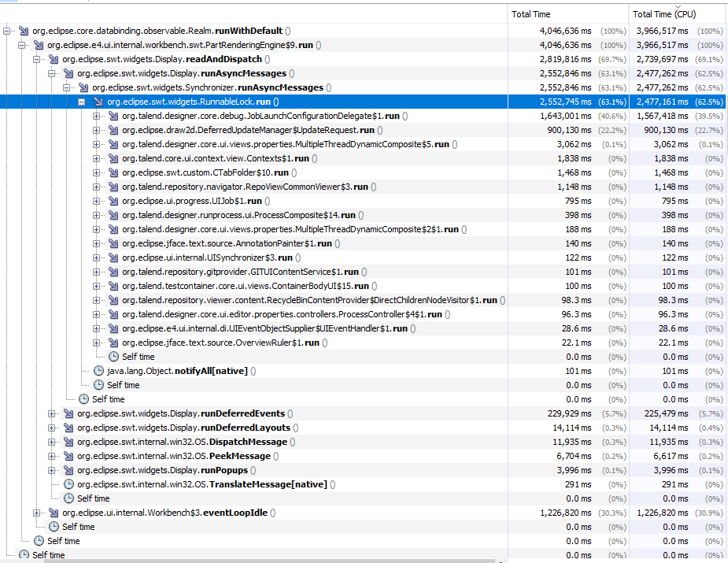This screenshot has width=728, height=563.
Task: Collapse the Realm.runWithDefault root node
Action: coord(6,31)
